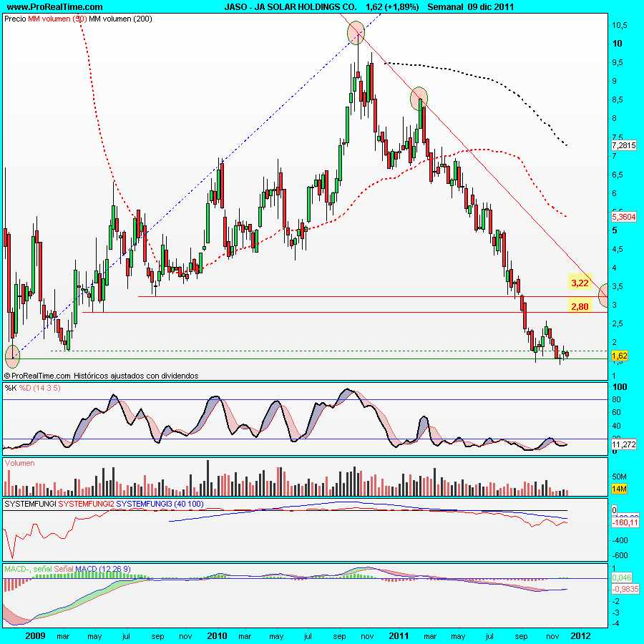Click '-400' on the SYSTEMFUNGI axis
This screenshot has height=644, width=644.
[620, 540]
